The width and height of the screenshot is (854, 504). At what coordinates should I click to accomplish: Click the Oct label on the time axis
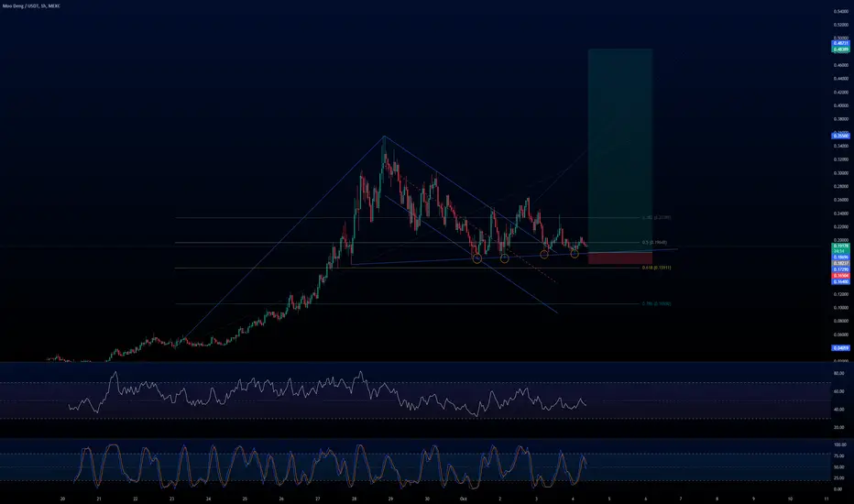click(463, 499)
